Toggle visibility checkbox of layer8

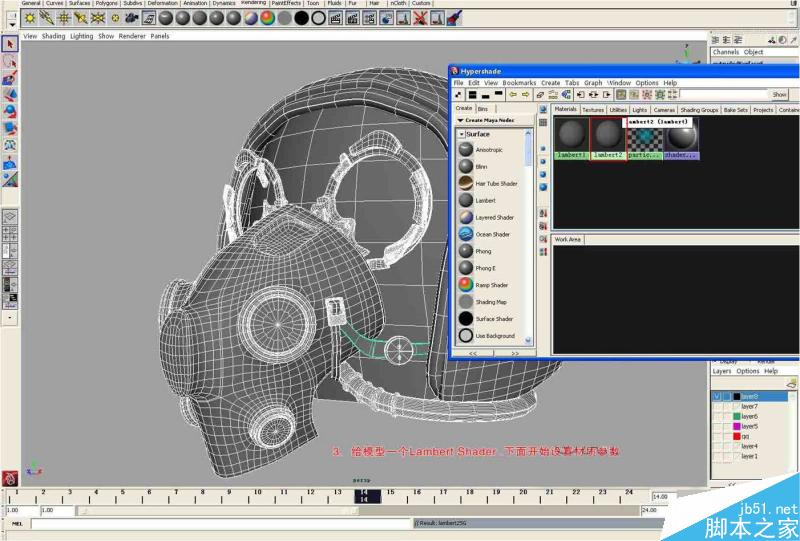pyautogui.click(x=717, y=396)
